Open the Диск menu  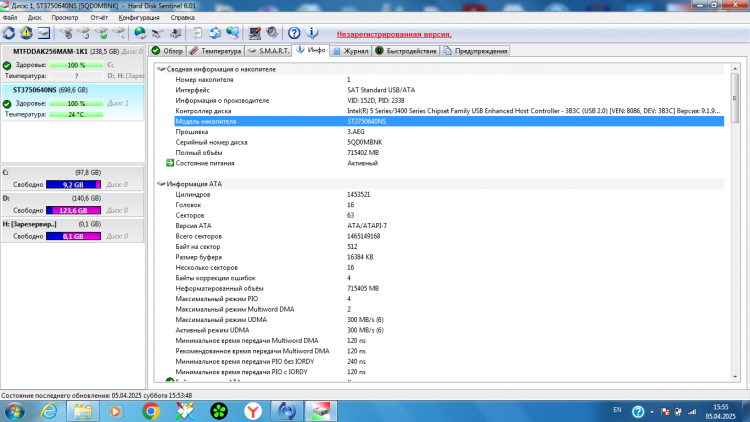(x=34, y=17)
